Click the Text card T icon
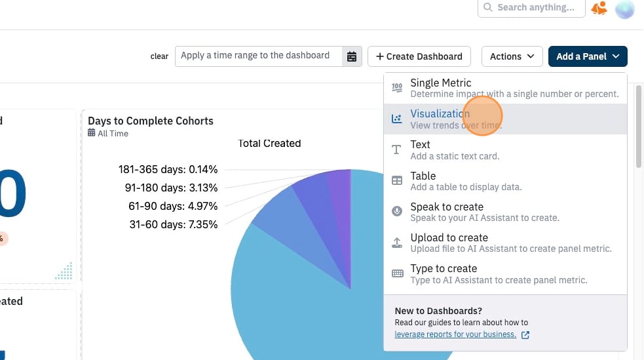Screen dimensions: 644x360 (x=396, y=150)
